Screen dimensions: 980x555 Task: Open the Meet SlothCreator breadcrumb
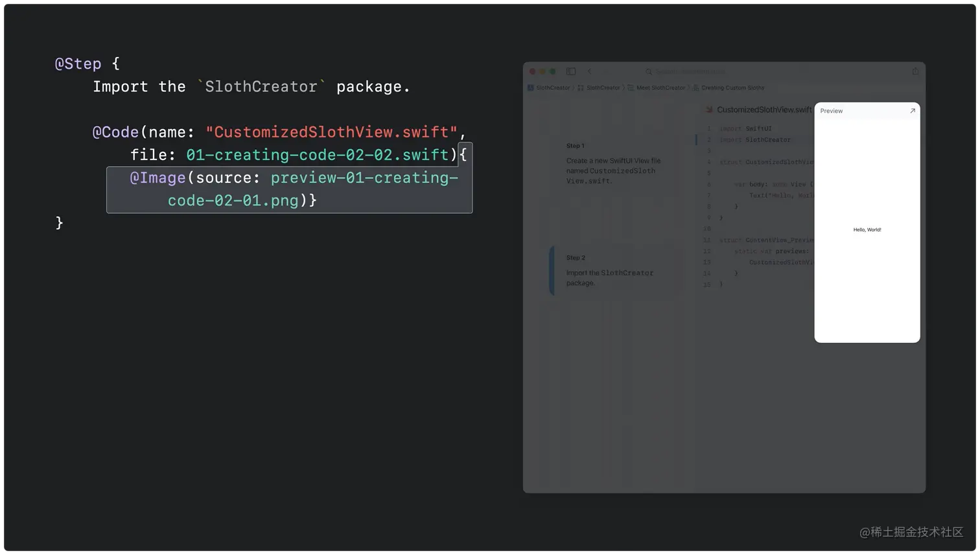click(x=660, y=88)
